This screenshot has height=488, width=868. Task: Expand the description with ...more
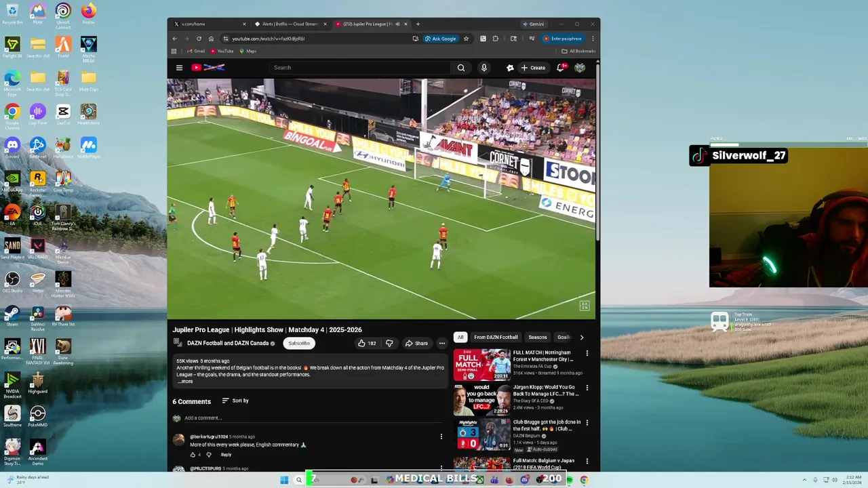click(185, 382)
